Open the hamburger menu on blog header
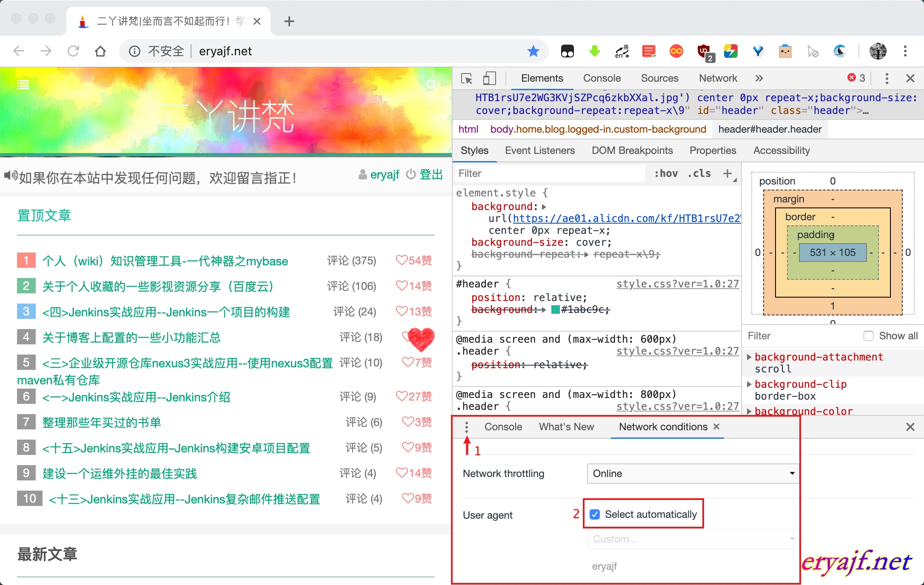The height and width of the screenshot is (585, 924). [23, 85]
